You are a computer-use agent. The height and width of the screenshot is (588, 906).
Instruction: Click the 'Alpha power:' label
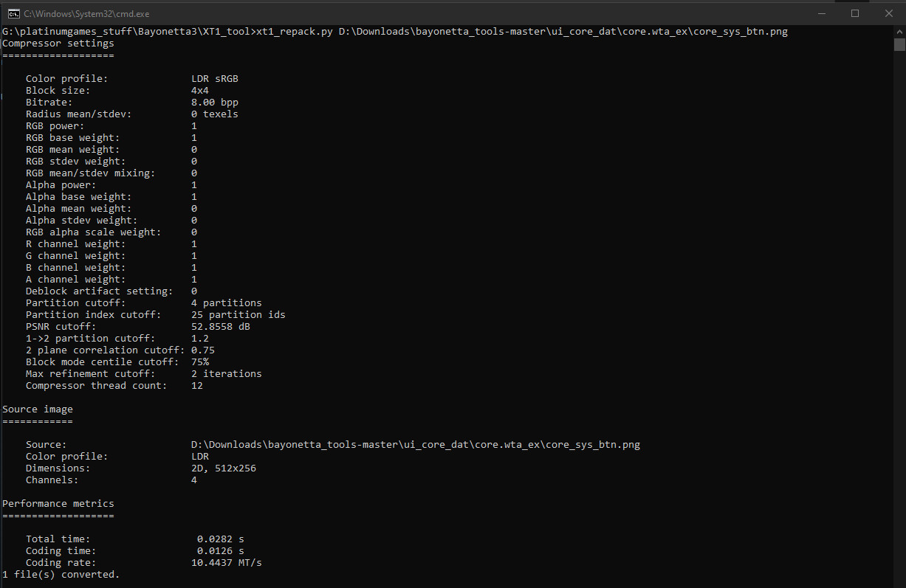tap(61, 185)
